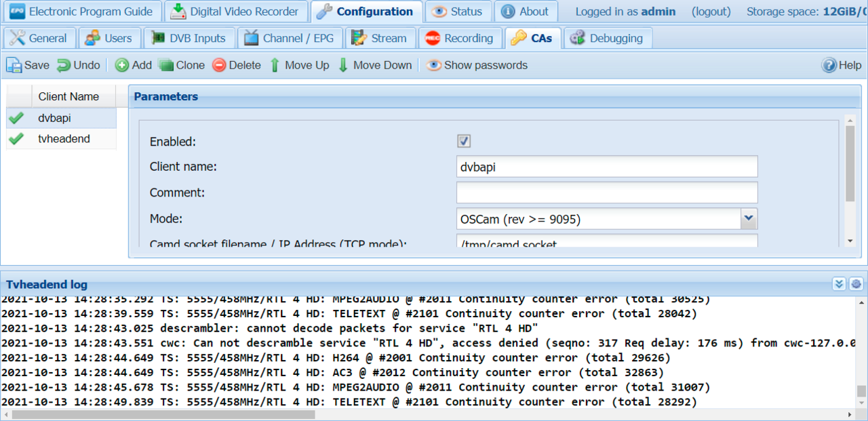This screenshot has height=421, width=868.
Task: Undo changes with the Undo icon
Action: (x=64, y=65)
